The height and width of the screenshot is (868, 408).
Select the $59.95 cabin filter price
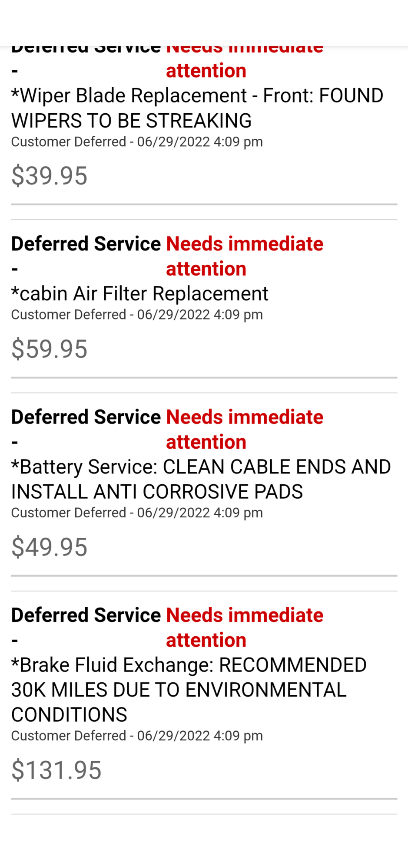[49, 349]
